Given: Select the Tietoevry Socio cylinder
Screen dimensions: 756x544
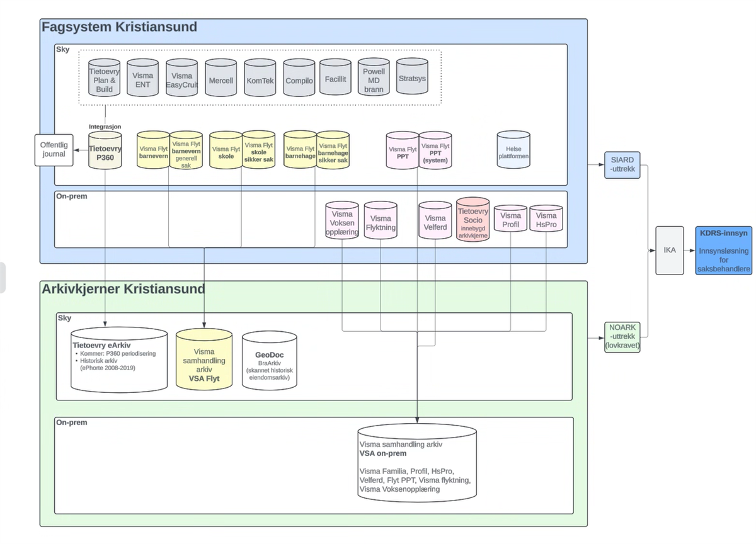Looking at the screenshot, I should (473, 220).
